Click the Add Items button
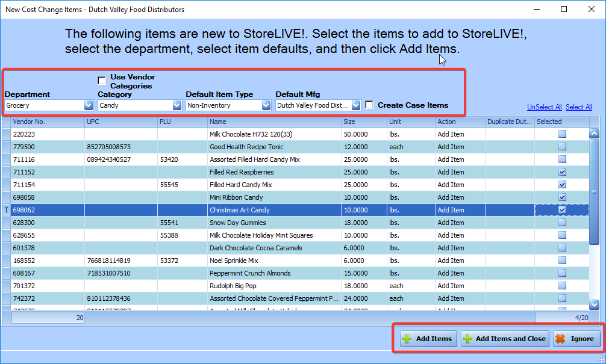Viewport: 606px width, 364px height. 426,339
